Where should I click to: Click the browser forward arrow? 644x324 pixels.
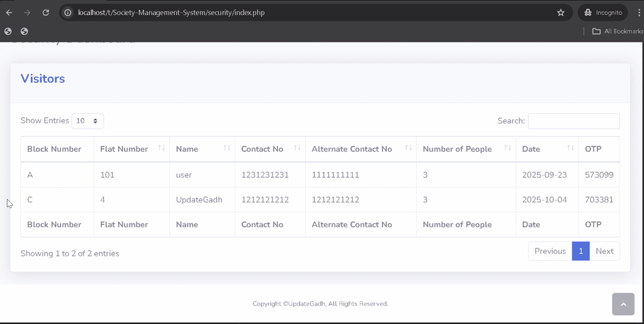click(x=28, y=13)
